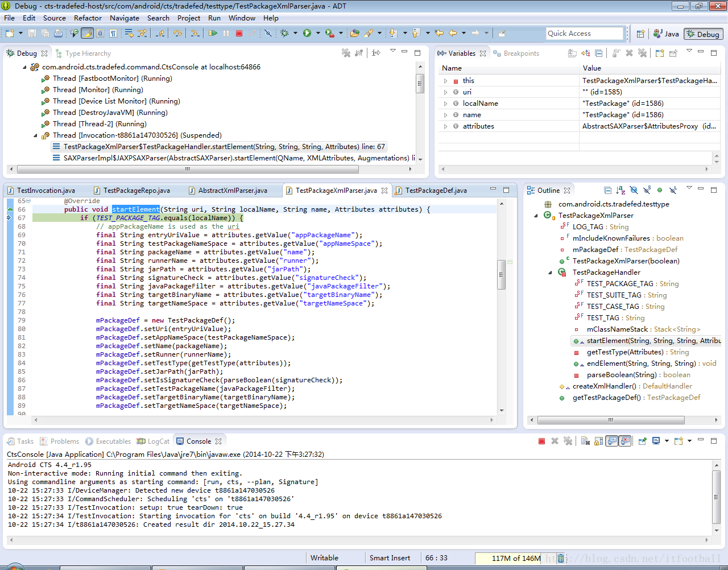The height and width of the screenshot is (570, 728).
Task: Switch to the TestPackageDef.java editor tab
Action: click(436, 191)
